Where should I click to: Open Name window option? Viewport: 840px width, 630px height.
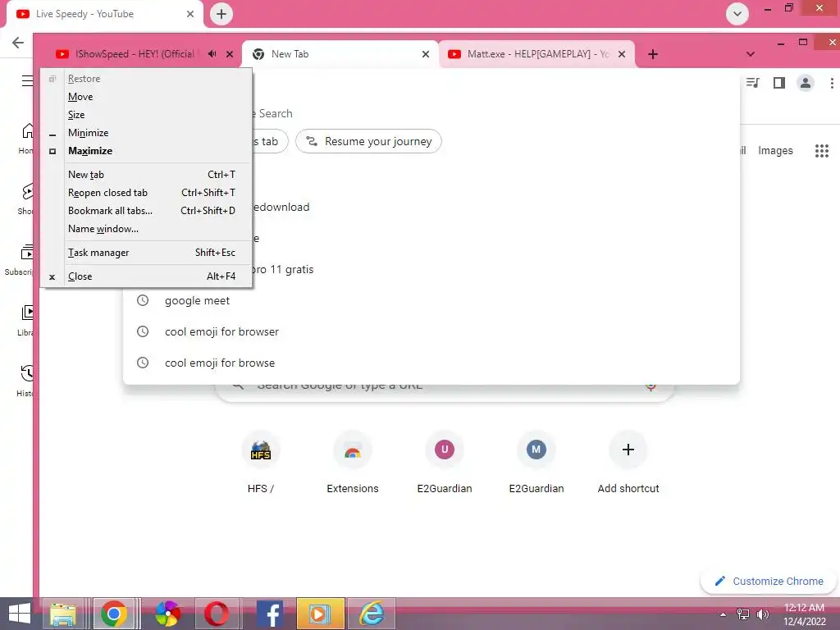point(146,229)
